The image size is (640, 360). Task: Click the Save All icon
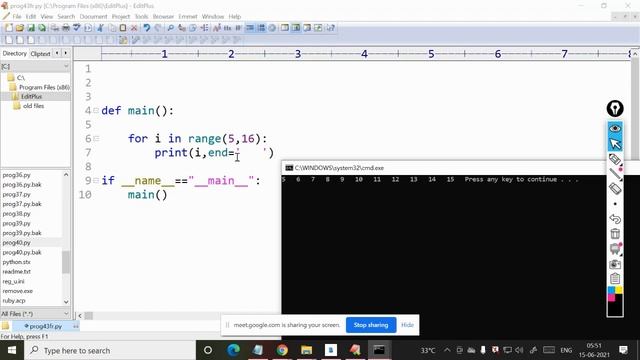(x=42, y=28)
